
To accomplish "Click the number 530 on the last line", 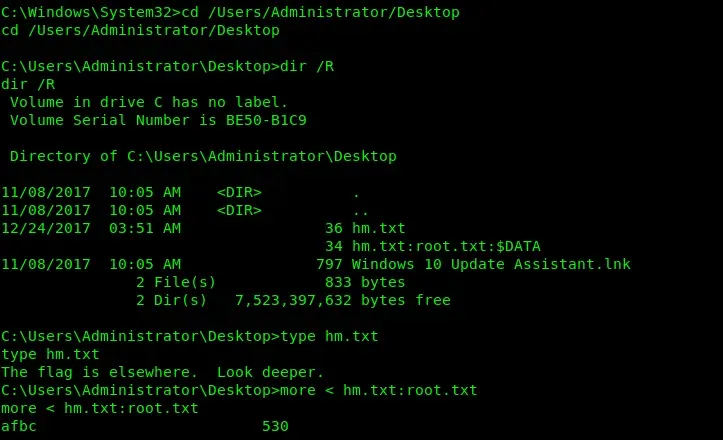I will 275,426.
